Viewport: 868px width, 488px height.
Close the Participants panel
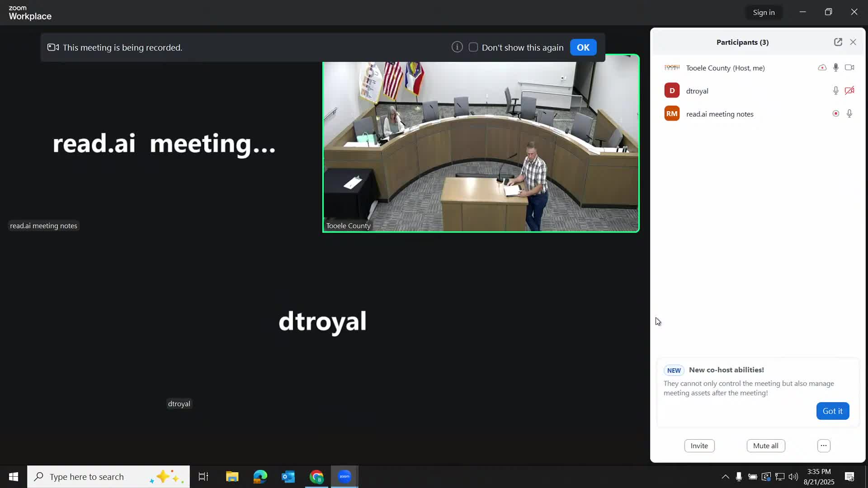[x=853, y=42]
